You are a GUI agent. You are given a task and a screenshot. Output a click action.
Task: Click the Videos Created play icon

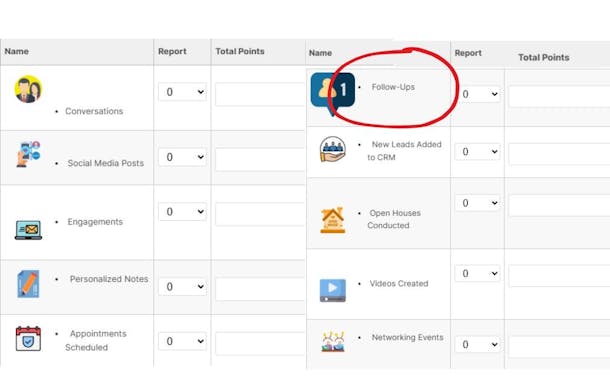(x=333, y=290)
